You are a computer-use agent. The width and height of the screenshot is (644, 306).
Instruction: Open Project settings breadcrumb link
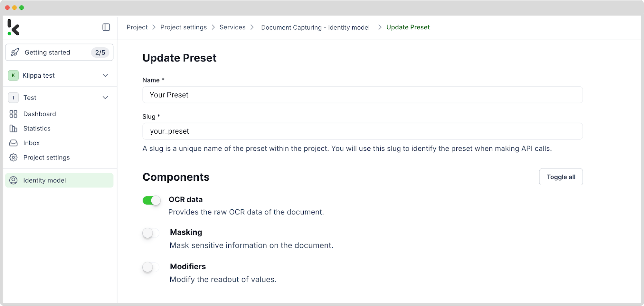point(184,27)
